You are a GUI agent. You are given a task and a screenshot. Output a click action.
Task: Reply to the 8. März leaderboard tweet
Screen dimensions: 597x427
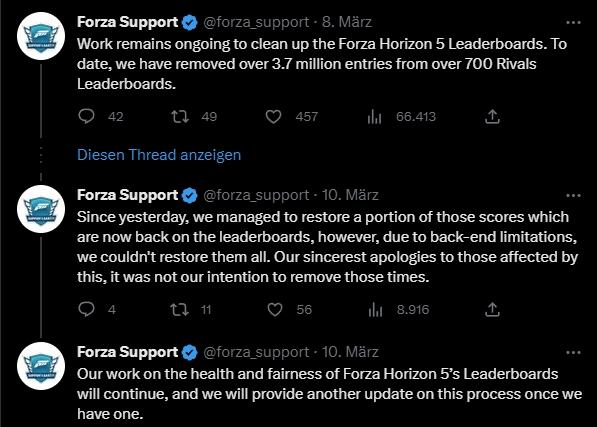tap(86, 116)
